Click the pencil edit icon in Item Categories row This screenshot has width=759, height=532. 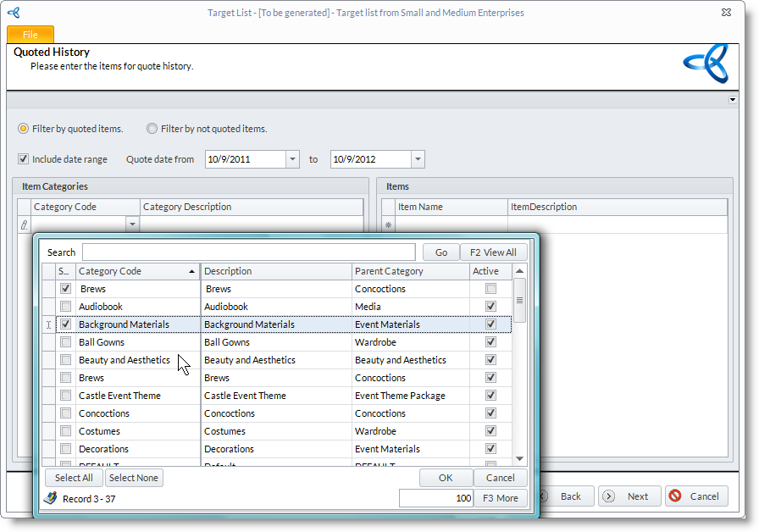click(24, 224)
